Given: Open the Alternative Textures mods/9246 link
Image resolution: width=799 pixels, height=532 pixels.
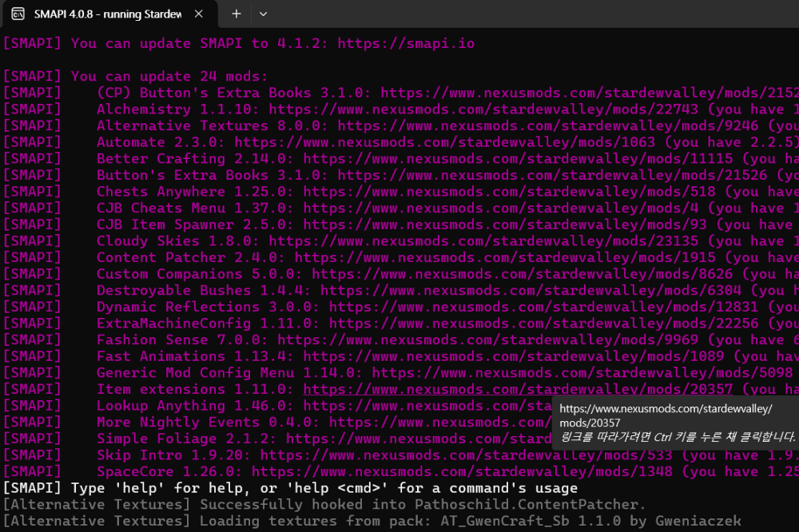Looking at the screenshot, I should [x=548, y=125].
